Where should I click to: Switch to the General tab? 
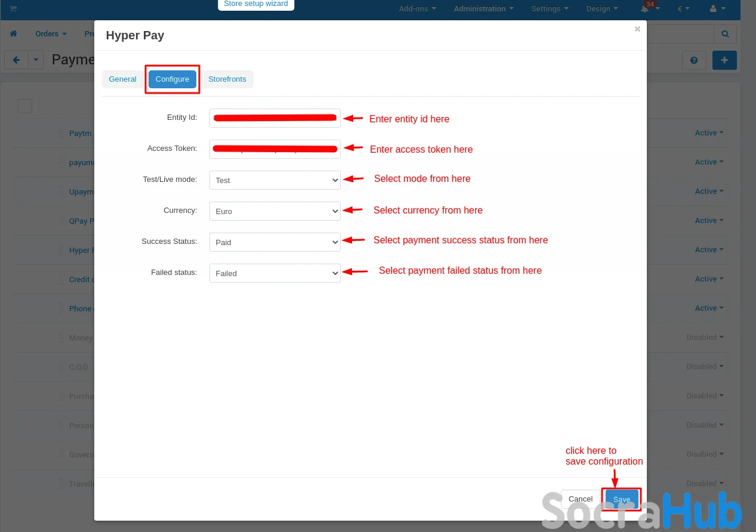pos(122,79)
